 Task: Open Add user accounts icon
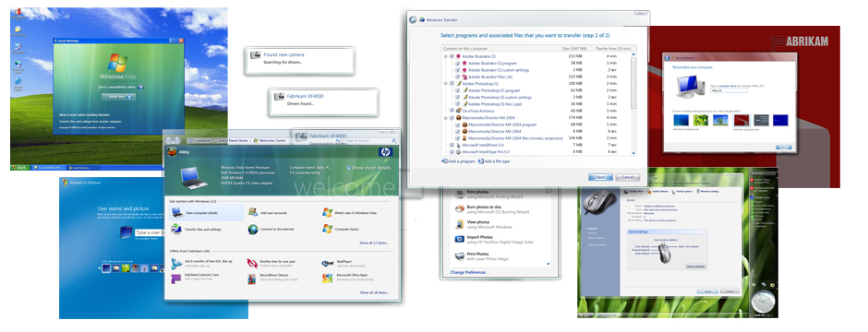pos(253,212)
